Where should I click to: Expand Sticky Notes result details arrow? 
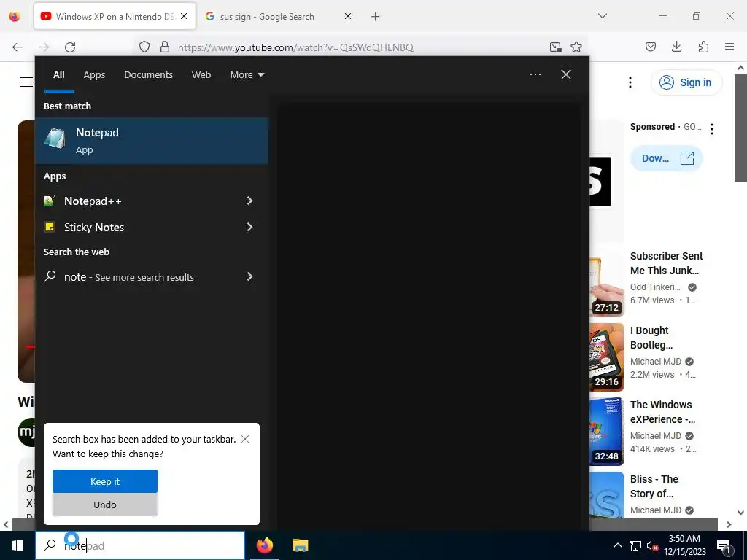click(x=249, y=227)
